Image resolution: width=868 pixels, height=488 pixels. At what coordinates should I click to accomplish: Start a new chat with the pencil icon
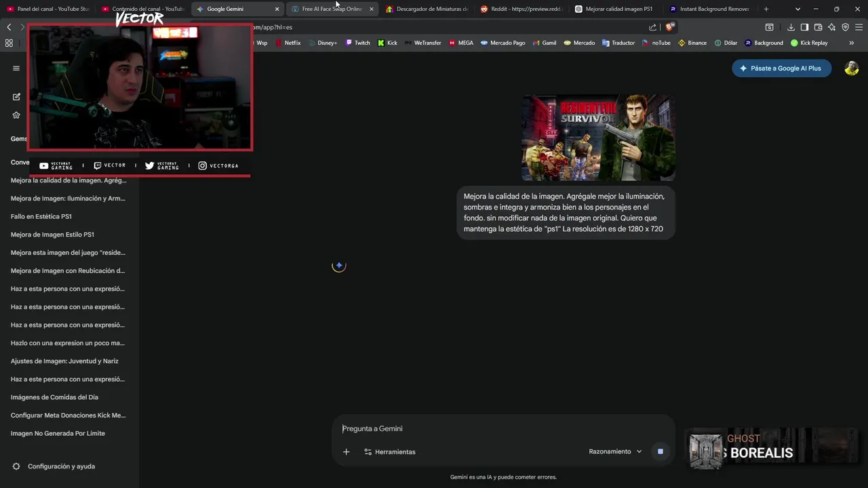(16, 97)
